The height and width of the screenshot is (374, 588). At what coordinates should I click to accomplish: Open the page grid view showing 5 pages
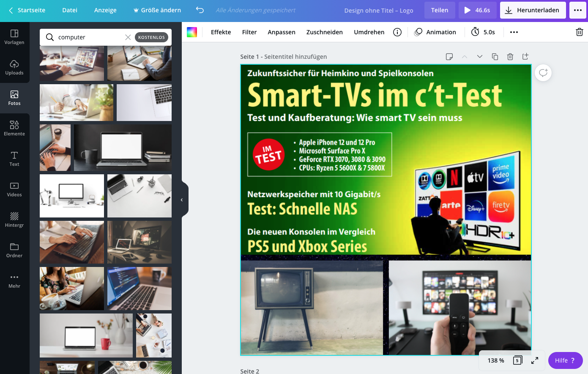click(517, 360)
